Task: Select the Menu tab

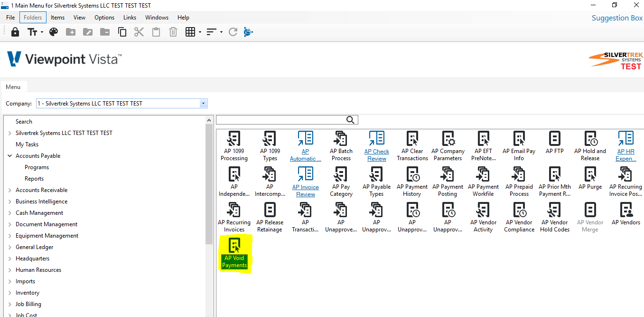Action: coord(13,87)
